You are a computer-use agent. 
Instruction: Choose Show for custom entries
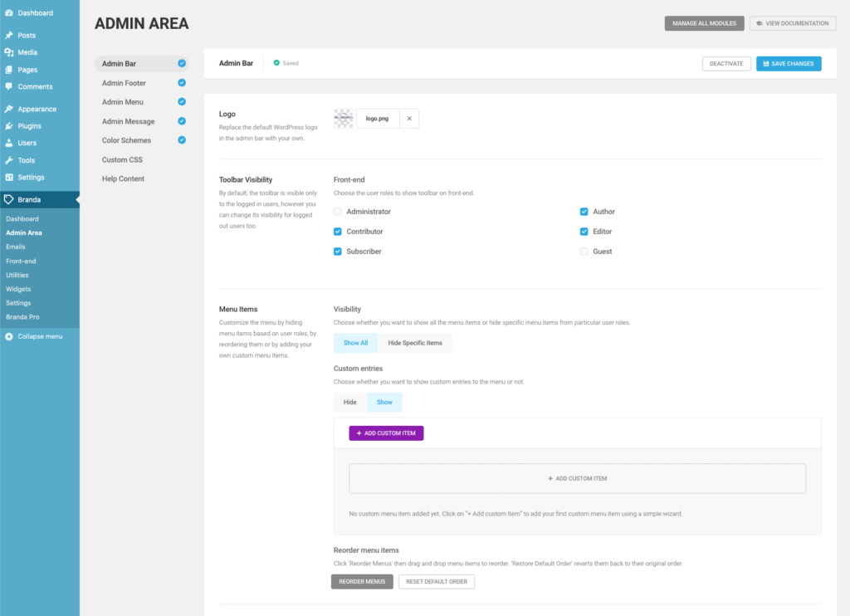(x=384, y=403)
